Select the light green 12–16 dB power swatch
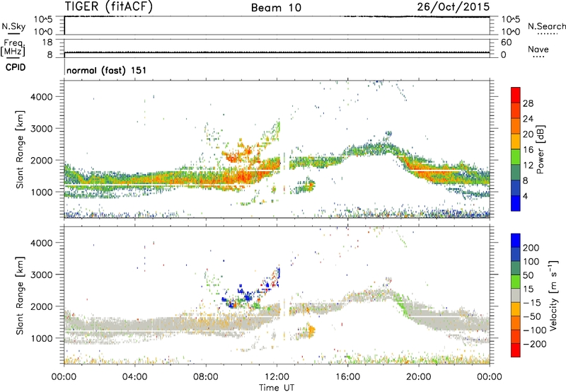The width and height of the screenshot is (566, 392). tap(516, 157)
